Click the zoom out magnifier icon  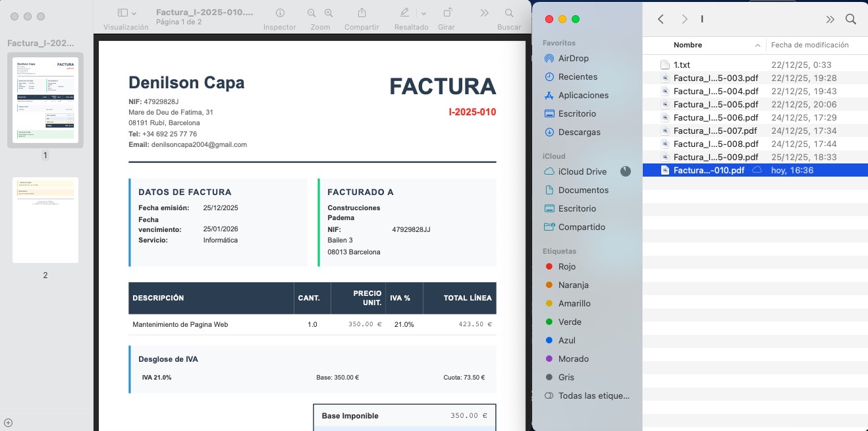312,13
